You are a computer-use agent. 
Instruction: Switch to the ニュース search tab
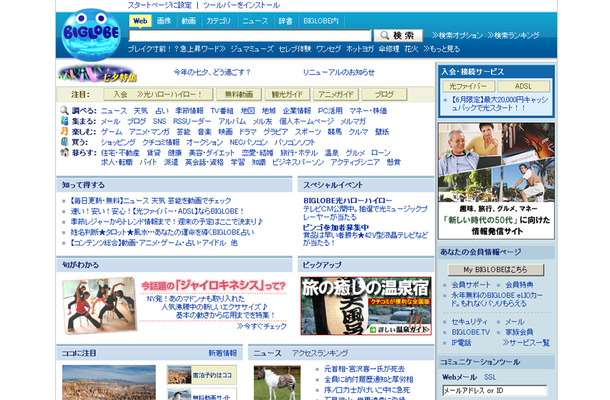tap(255, 21)
